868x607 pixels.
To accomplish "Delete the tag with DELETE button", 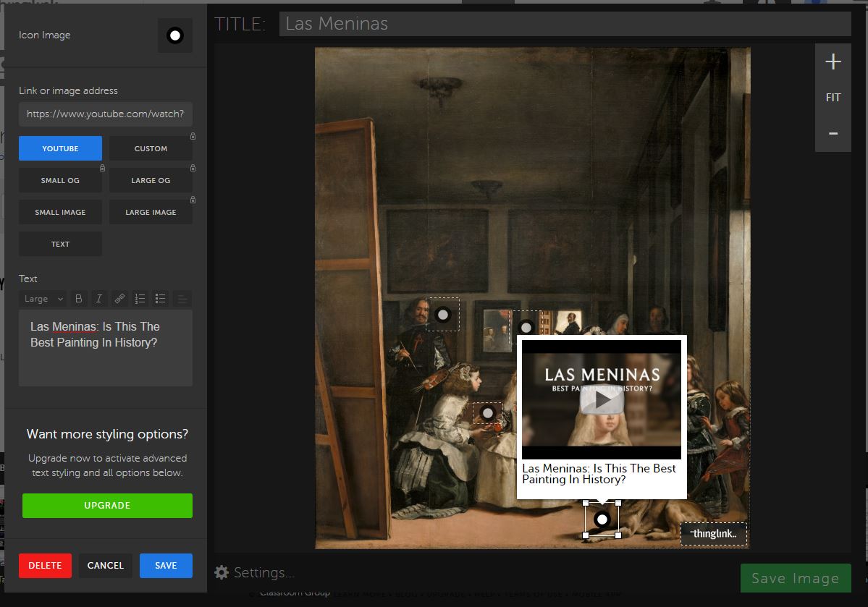I will coord(46,566).
